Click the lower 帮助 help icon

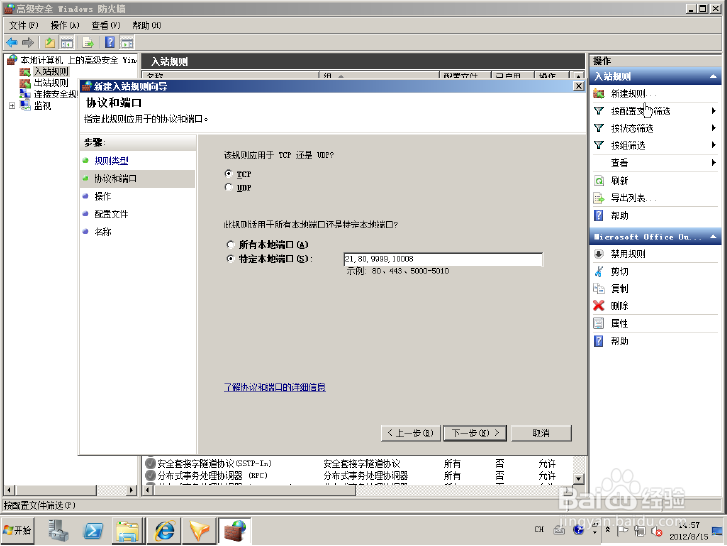tap(599, 341)
